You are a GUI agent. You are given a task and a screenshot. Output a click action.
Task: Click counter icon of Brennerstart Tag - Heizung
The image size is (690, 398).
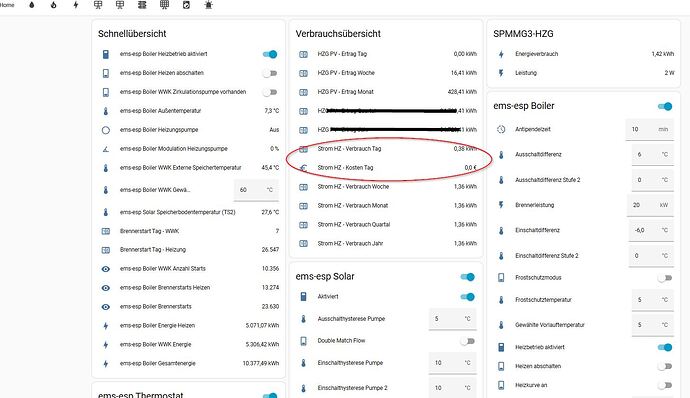(x=106, y=250)
